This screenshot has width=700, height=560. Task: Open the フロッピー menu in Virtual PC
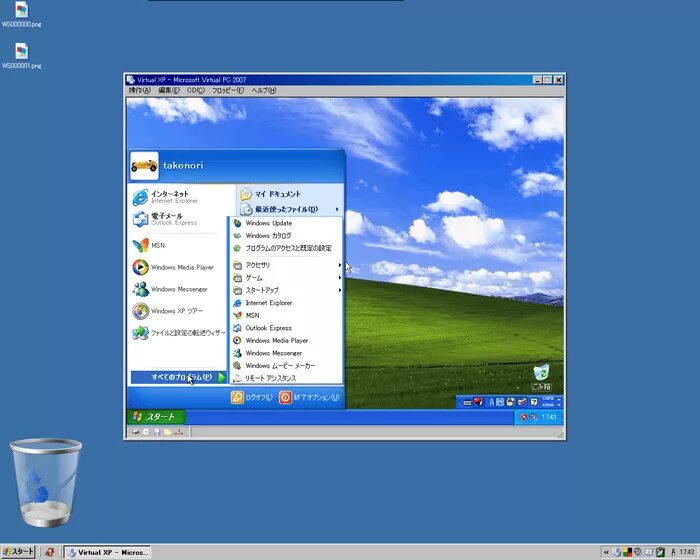coord(228,90)
